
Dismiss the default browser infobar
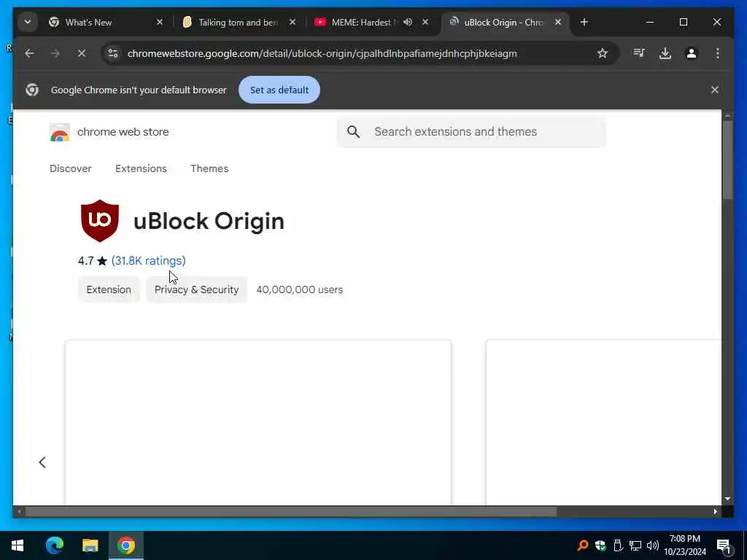pos(715,90)
